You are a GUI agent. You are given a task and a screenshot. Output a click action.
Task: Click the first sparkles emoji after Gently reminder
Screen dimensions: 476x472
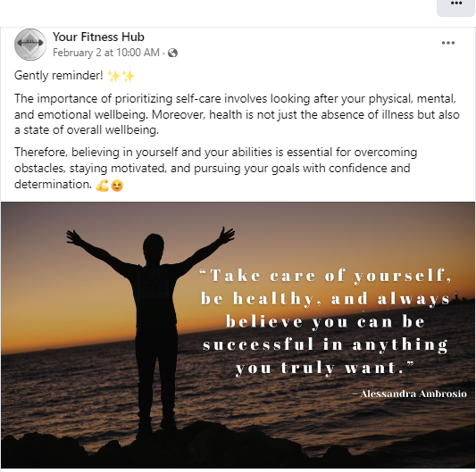point(113,76)
